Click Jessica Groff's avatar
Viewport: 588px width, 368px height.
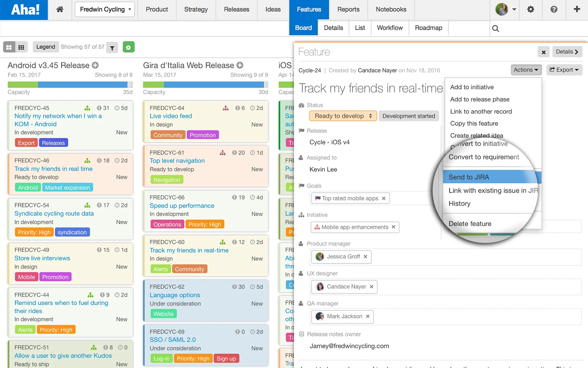click(320, 257)
